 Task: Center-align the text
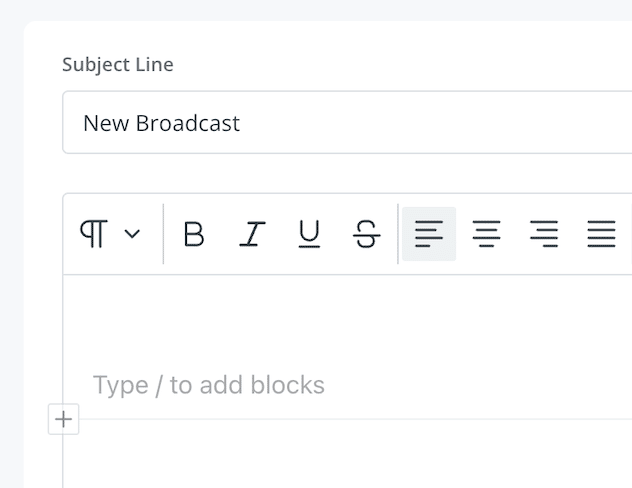[486, 234]
